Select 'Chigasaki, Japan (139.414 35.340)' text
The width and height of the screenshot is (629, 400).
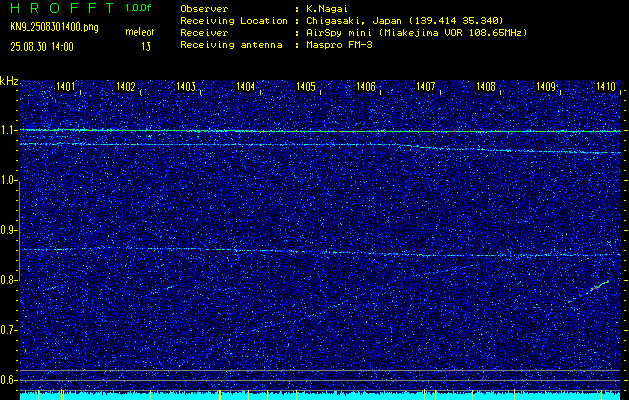coord(404,21)
